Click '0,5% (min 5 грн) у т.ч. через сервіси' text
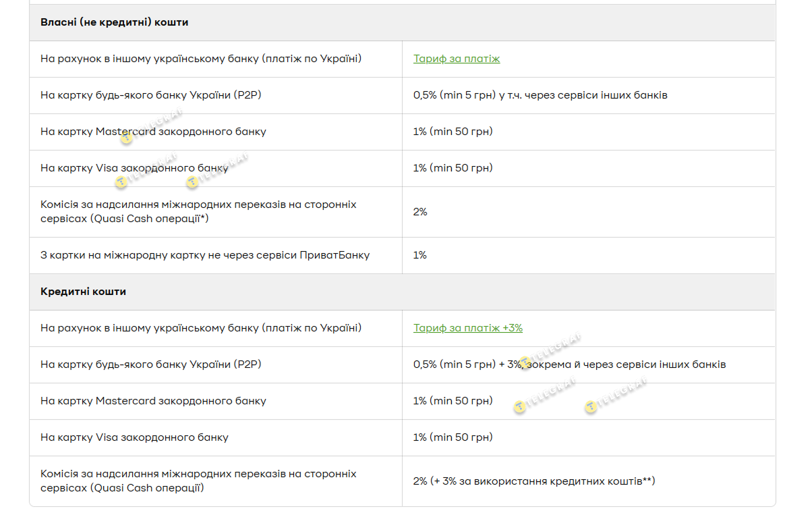 [x=540, y=95]
